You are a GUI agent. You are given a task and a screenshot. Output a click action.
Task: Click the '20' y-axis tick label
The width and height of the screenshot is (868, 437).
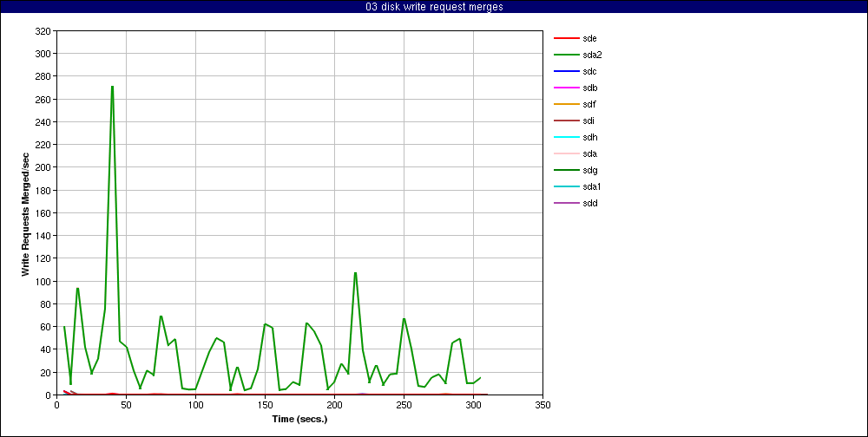click(45, 372)
